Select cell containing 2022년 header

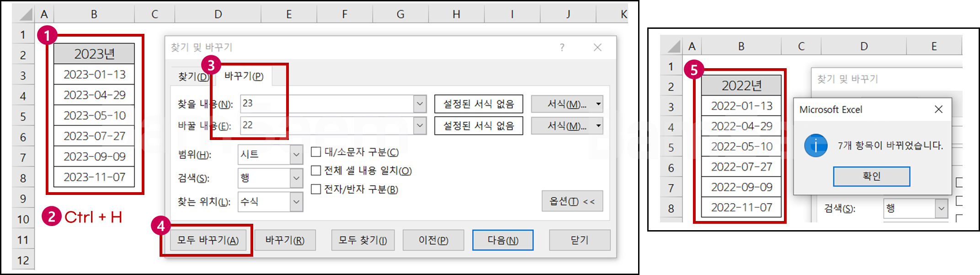pyautogui.click(x=741, y=86)
